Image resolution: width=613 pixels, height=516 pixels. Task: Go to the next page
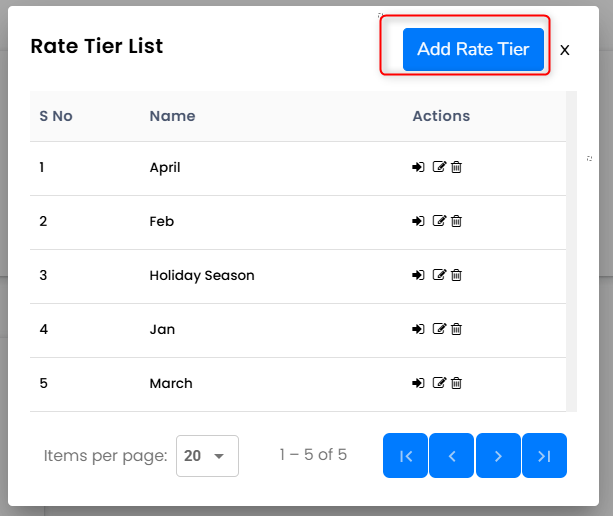[498, 456]
